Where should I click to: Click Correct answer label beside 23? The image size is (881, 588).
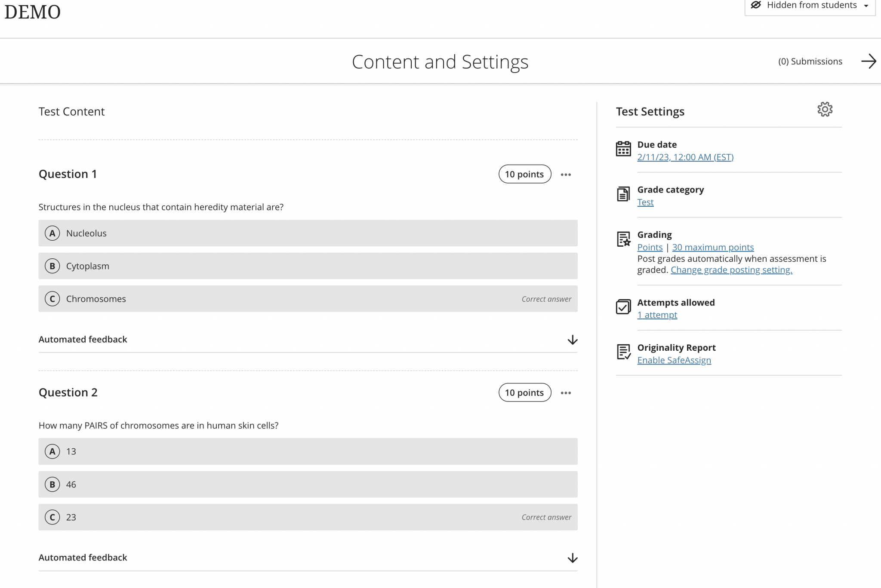(546, 518)
